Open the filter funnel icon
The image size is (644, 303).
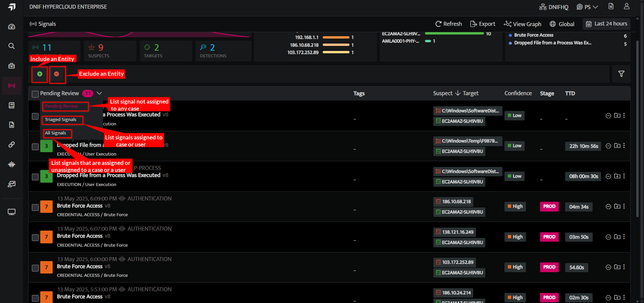[621, 74]
